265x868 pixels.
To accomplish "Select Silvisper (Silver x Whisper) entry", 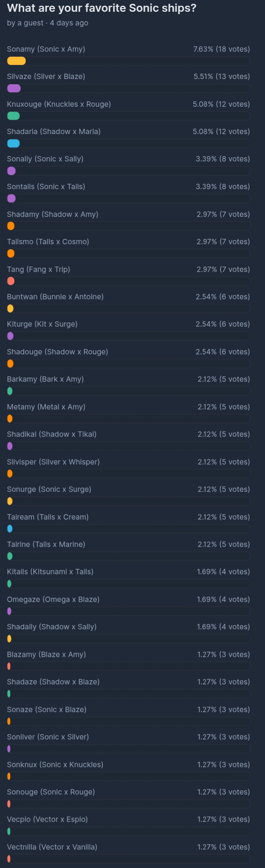I will click(53, 462).
